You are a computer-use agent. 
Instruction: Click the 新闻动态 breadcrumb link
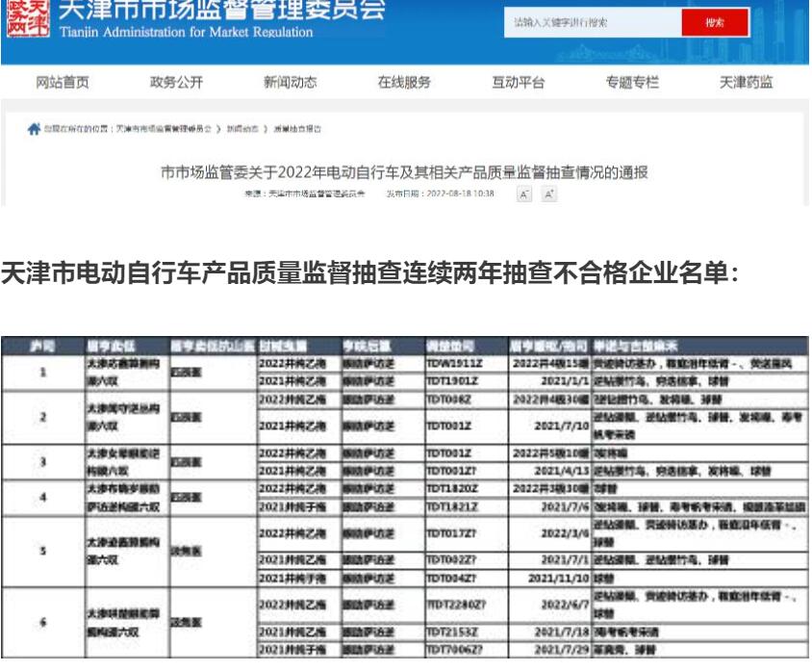(242, 129)
